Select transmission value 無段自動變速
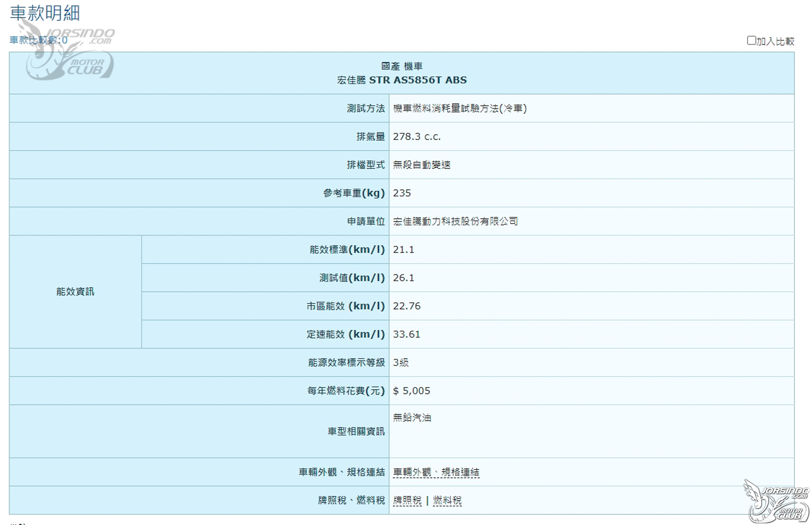 tap(421, 165)
